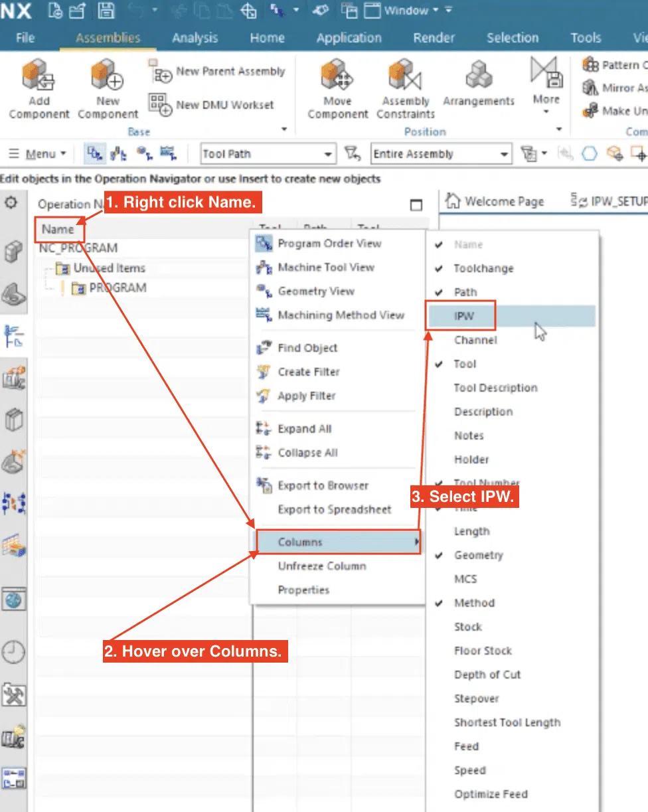Choose Unfreeze Column
This screenshot has height=812, width=648.
(x=337, y=566)
